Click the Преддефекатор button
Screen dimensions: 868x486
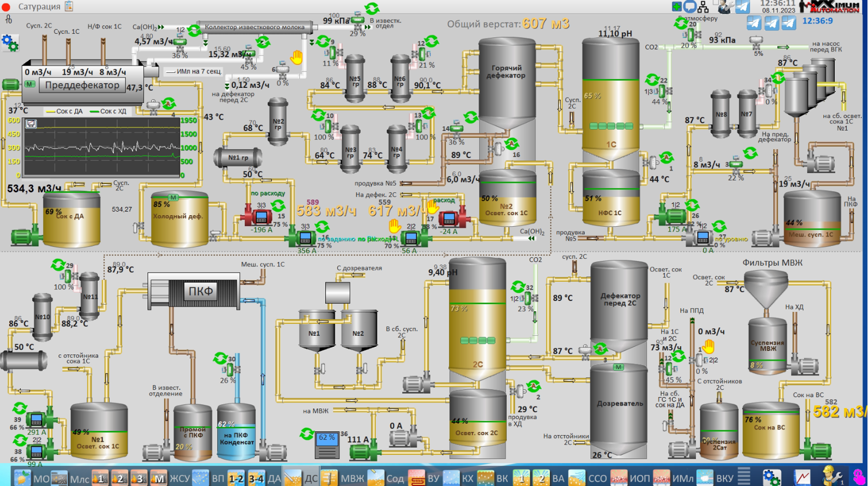click(x=82, y=85)
